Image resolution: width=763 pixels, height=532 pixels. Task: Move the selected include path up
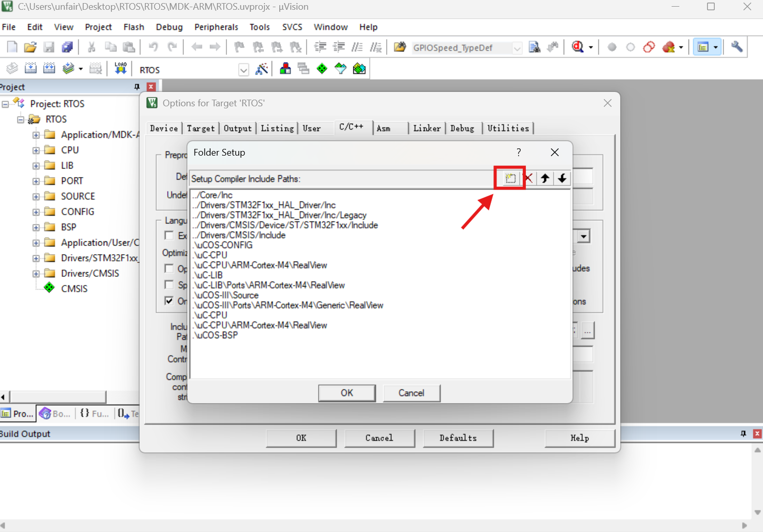pyautogui.click(x=545, y=178)
